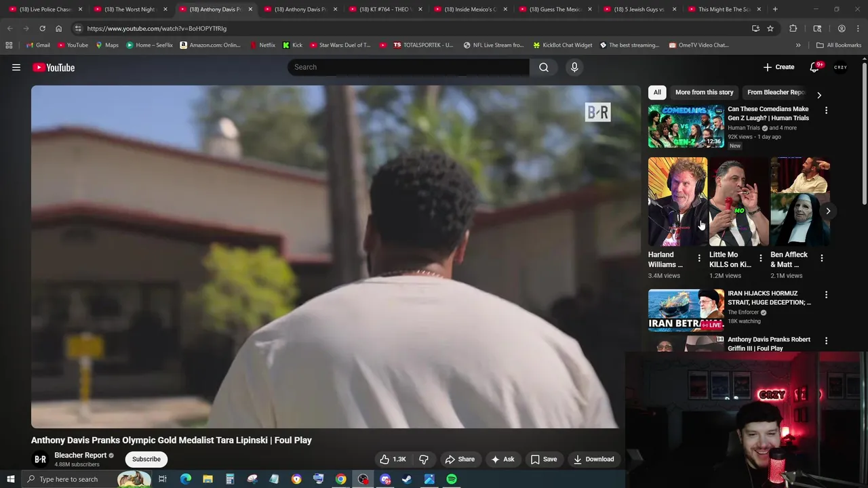868x488 pixels.
Task: View site information icon in address bar
Action: coord(78,28)
